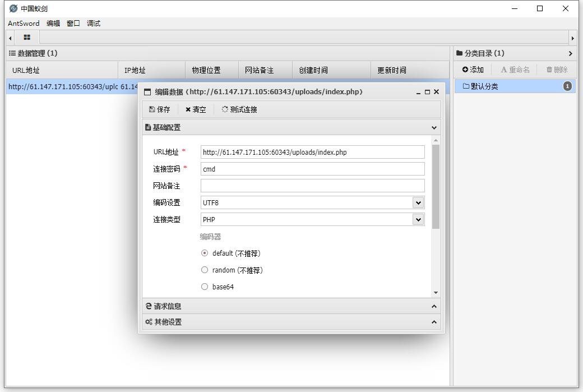583x392 pixels.
Task: Click the 编辑数据 dialog window icon
Action: 147,92
